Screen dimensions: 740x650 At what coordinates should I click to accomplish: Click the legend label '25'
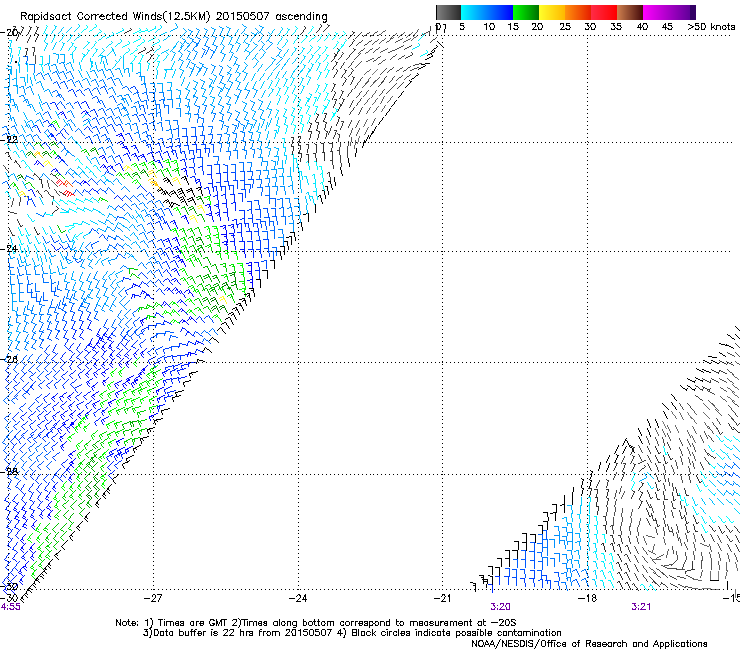pos(565,26)
